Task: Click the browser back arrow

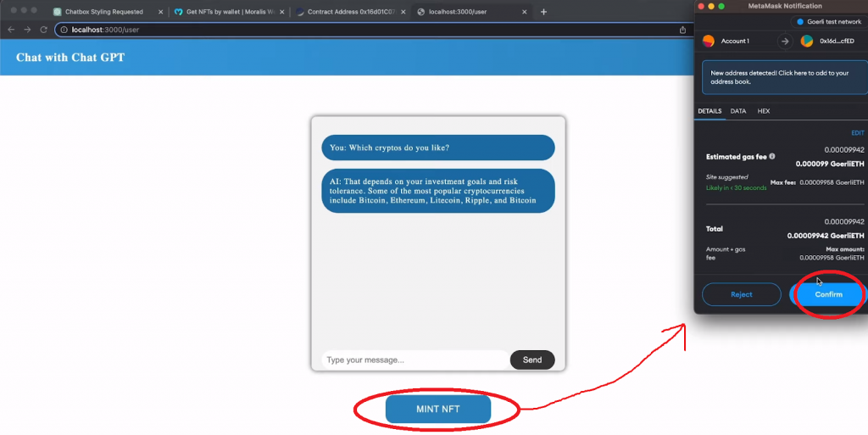Action: [10, 30]
